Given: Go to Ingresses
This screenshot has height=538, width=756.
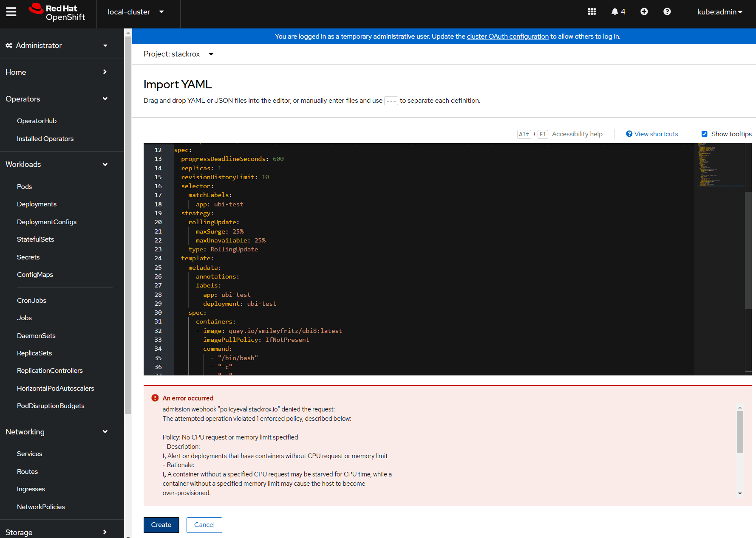Looking at the screenshot, I should tap(31, 489).
